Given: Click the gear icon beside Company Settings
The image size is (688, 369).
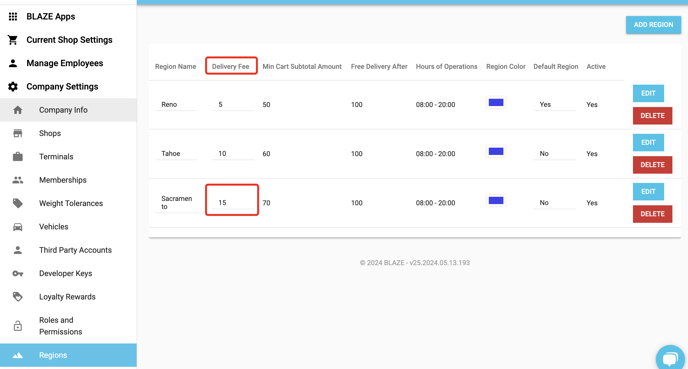Looking at the screenshot, I should point(13,86).
